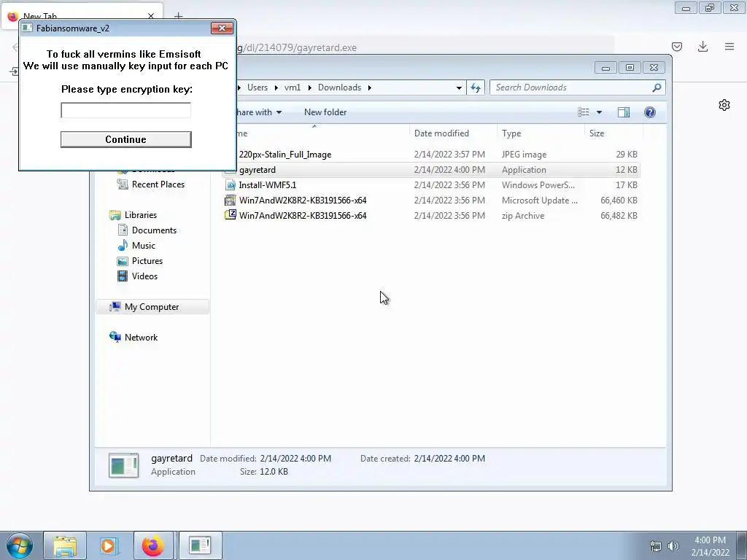The width and height of the screenshot is (747, 560).
Task: Select the Win7AndW2K8R2 Microsoft Update file name
Action: 303,201
